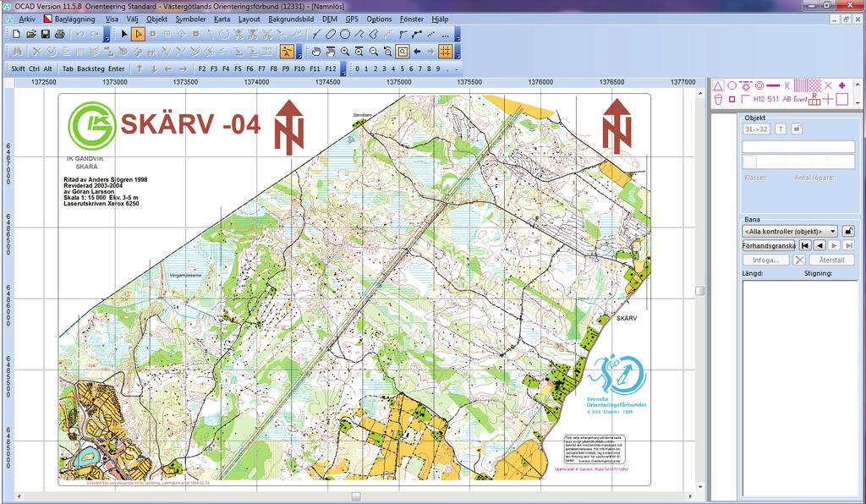Open the Bakgrundsbild menu
The width and height of the screenshot is (866, 504).
(291, 19)
